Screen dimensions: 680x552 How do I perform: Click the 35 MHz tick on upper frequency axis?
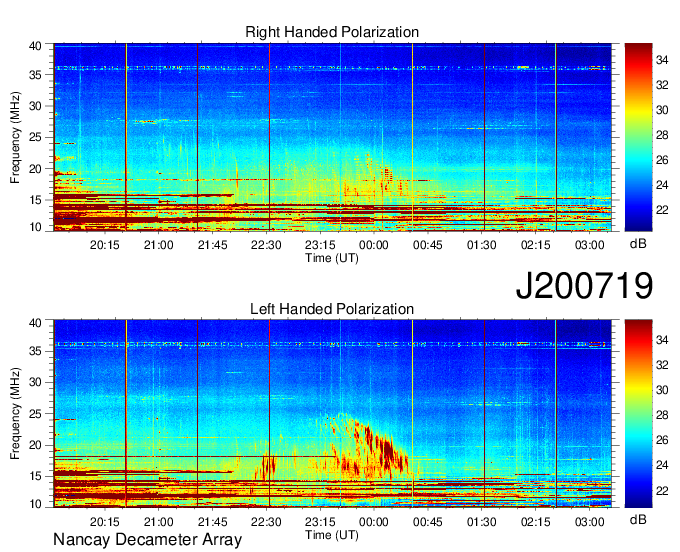36,75
